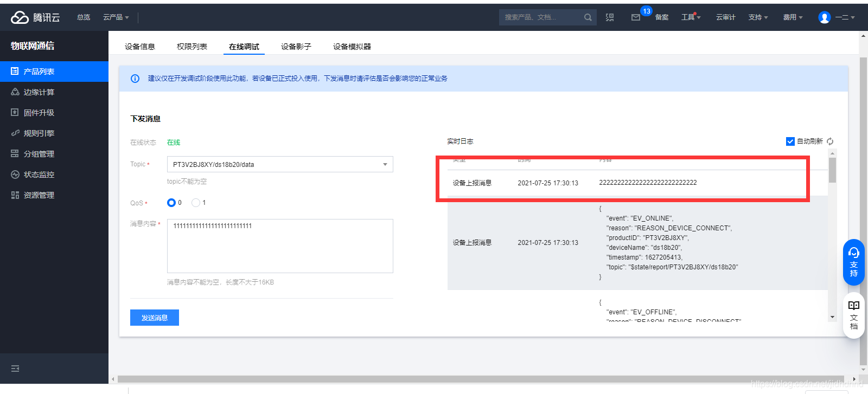Open 总览 in the top navigation
Viewport: 868px width, 394px height.
84,17
